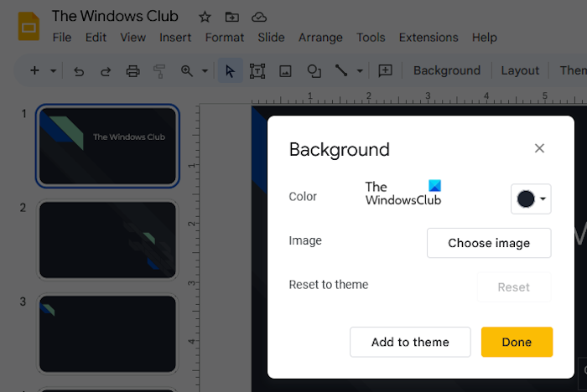Image resolution: width=587 pixels, height=392 pixels.
Task: Click the Choose image button
Action: [489, 243]
